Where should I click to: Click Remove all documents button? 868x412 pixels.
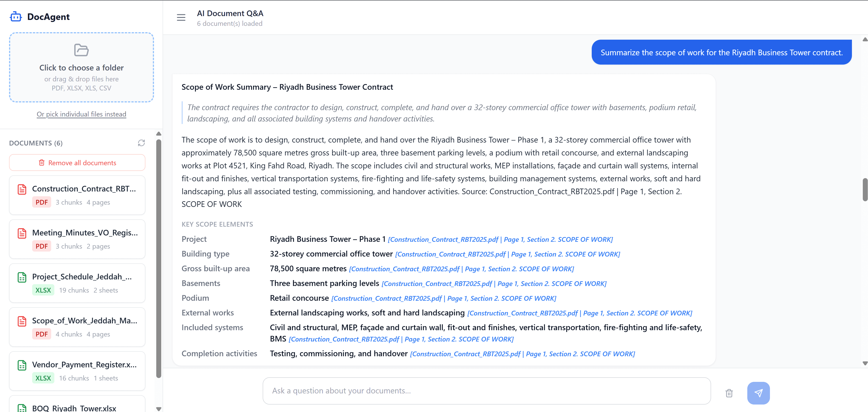point(77,163)
